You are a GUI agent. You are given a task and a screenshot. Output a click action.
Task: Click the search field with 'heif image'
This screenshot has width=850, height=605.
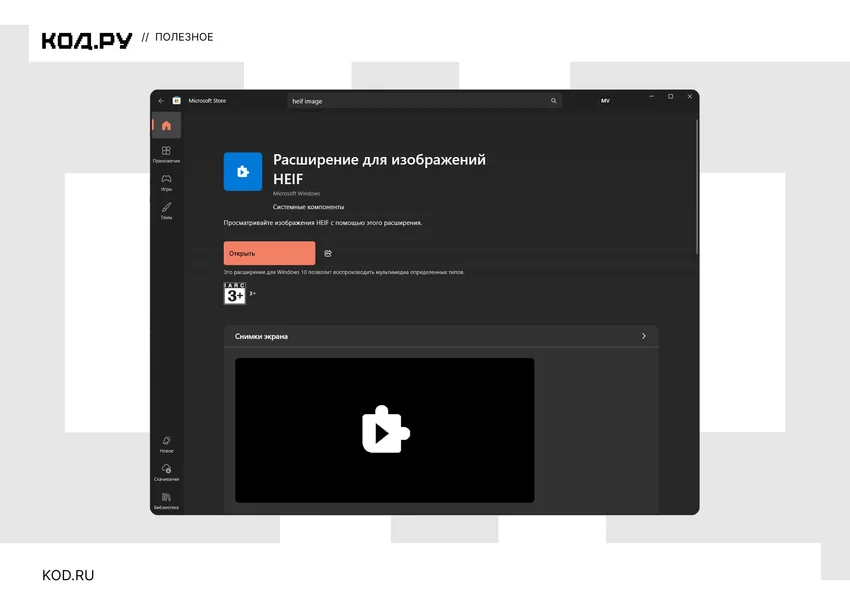click(424, 101)
